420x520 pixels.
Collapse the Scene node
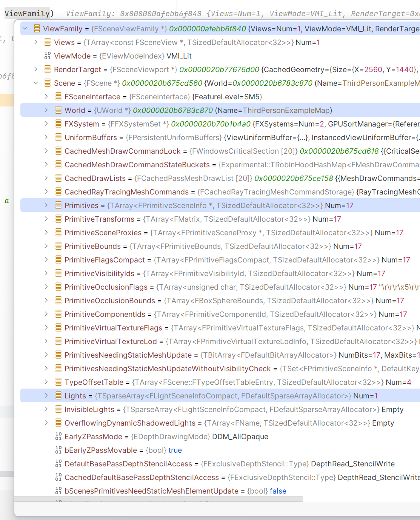point(36,83)
